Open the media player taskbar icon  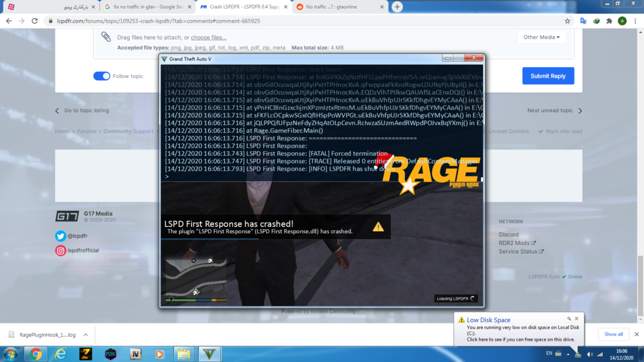click(x=160, y=354)
